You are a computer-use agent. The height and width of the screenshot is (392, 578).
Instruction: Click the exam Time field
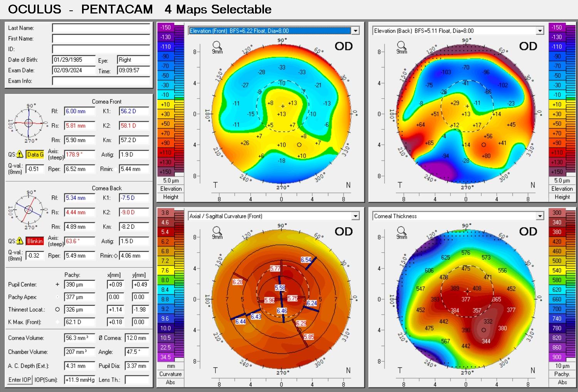133,70
